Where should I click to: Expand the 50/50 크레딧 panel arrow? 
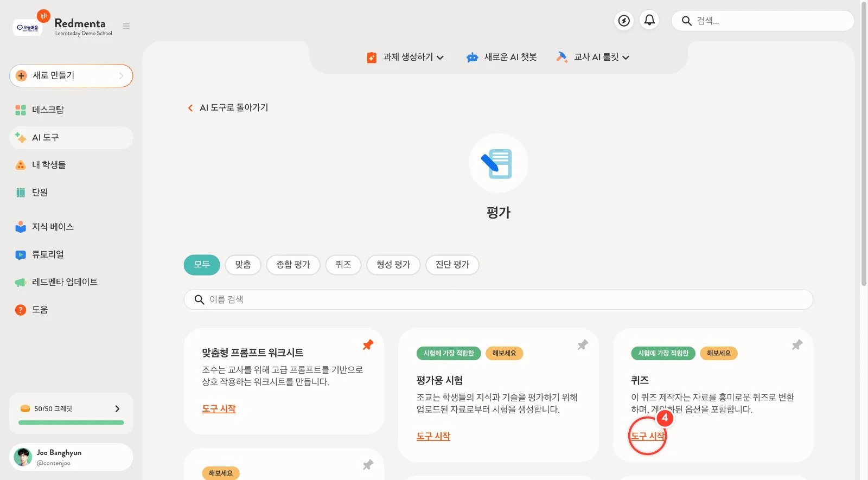pos(117,409)
